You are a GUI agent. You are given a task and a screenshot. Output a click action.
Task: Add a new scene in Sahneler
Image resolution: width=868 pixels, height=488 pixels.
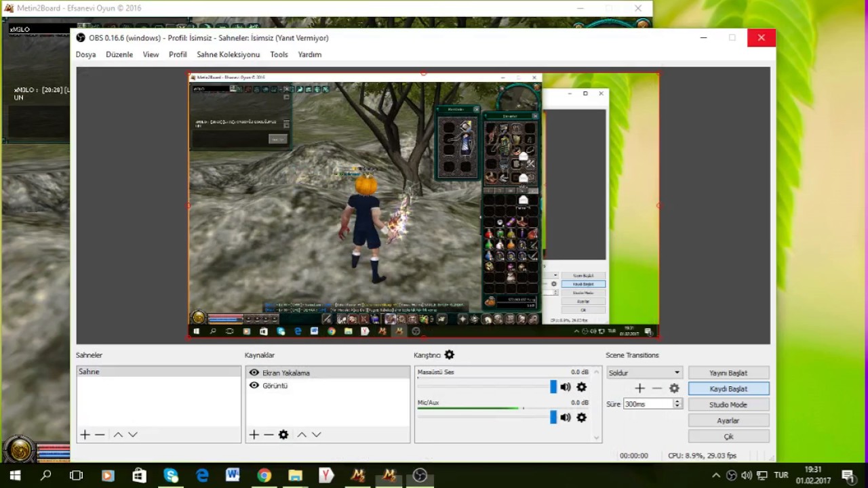tap(85, 434)
